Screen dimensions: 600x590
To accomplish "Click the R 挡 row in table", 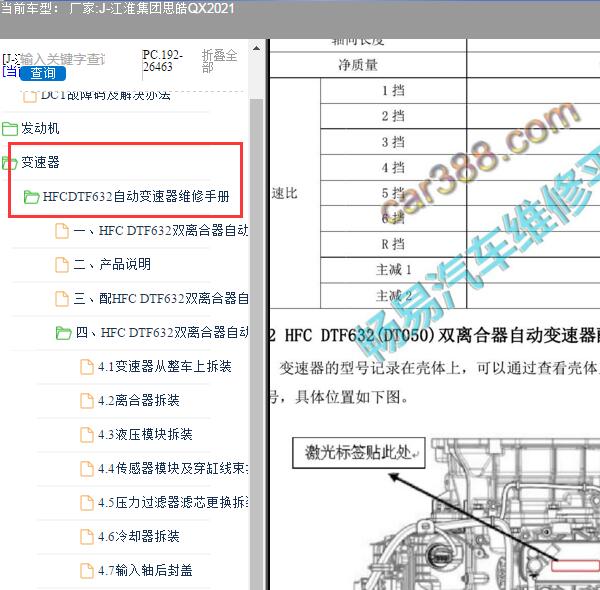I will [x=393, y=244].
